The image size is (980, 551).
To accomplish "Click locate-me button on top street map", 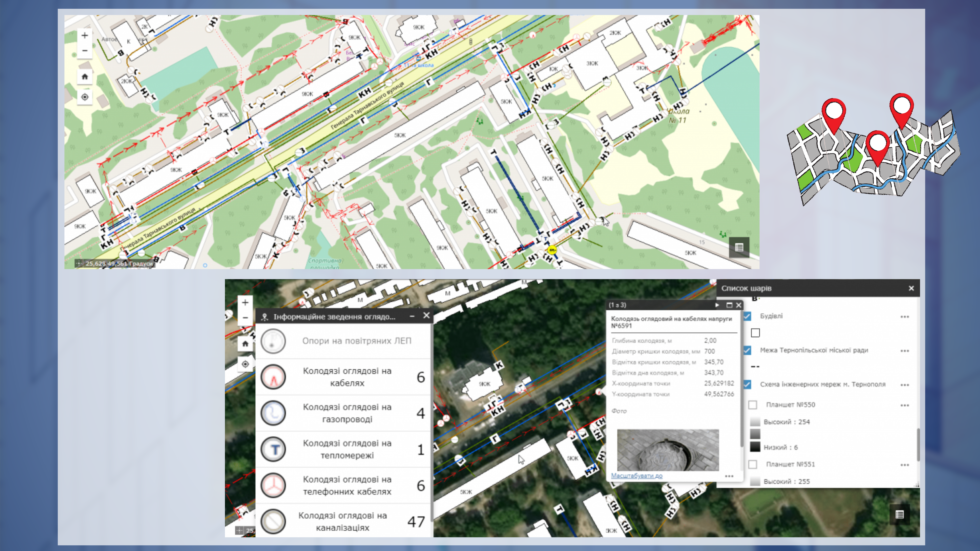I will tap(85, 97).
